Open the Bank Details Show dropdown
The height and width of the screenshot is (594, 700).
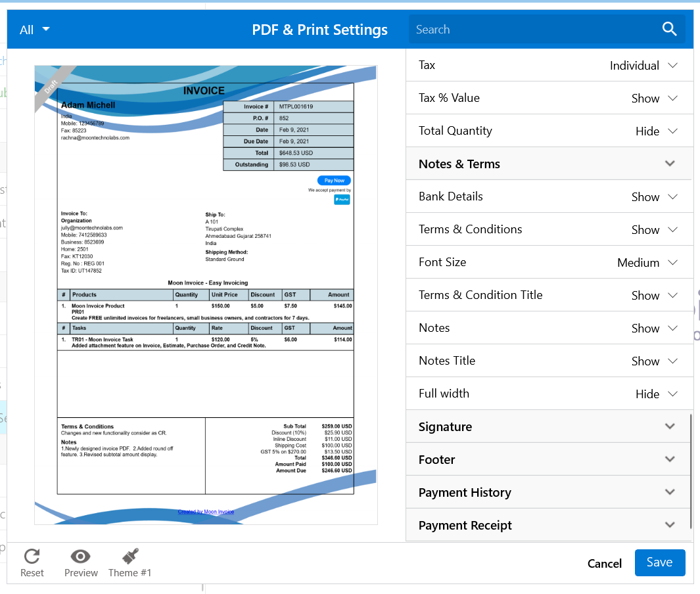(x=654, y=197)
